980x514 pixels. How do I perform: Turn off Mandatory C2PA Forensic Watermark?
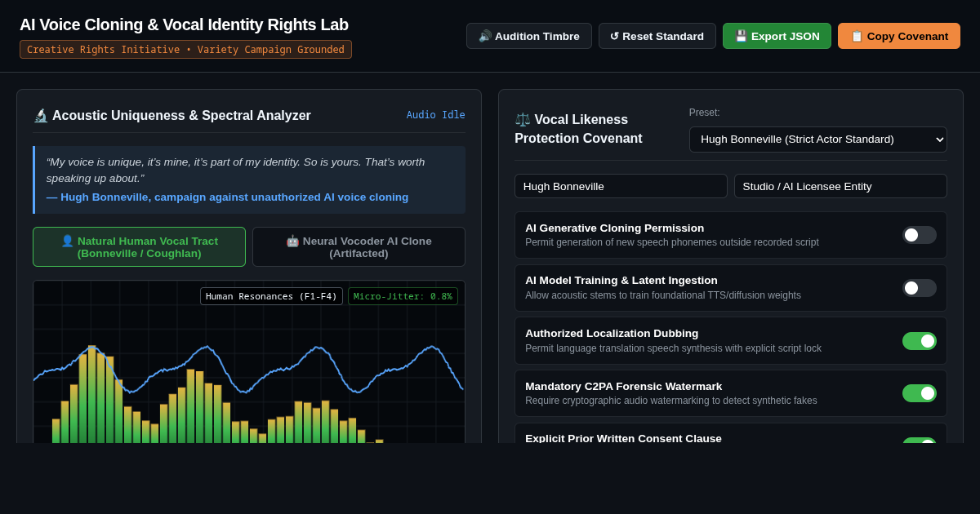920,393
